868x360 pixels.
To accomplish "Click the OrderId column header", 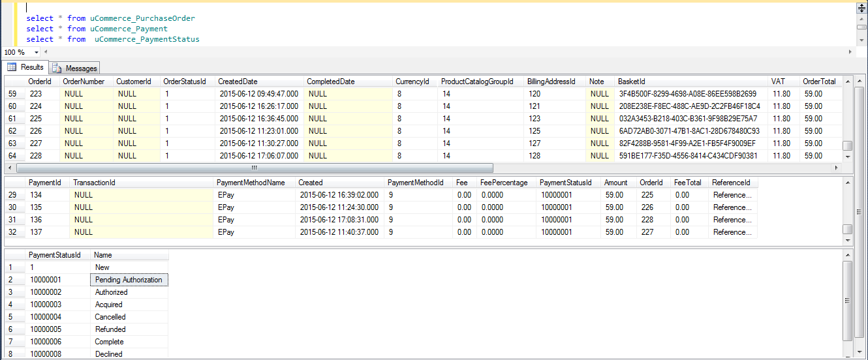I will [42, 82].
